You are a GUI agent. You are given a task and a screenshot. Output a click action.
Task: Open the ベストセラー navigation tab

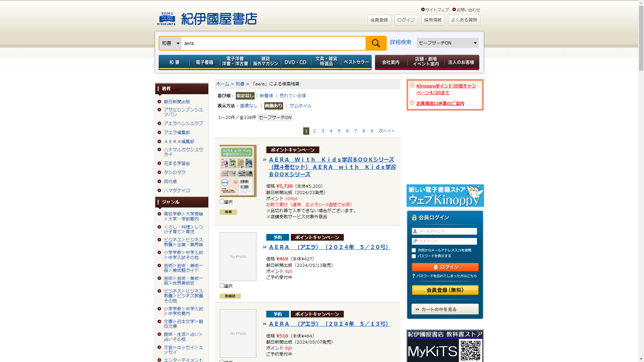click(356, 62)
